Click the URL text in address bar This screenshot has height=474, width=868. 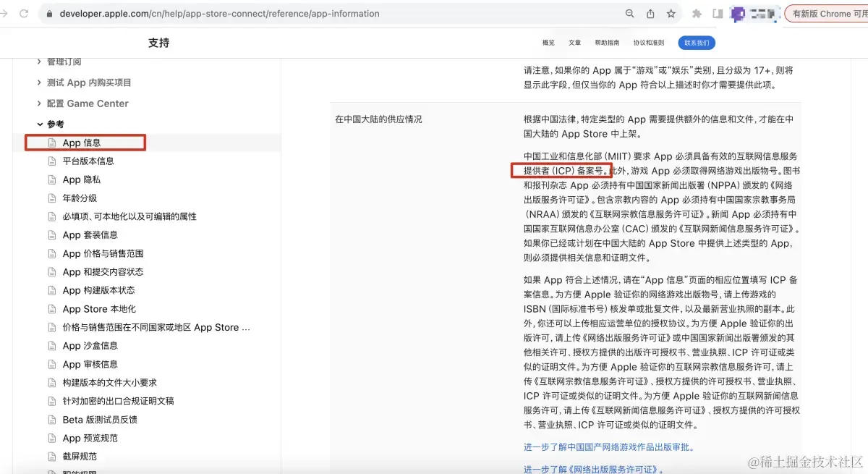point(220,14)
